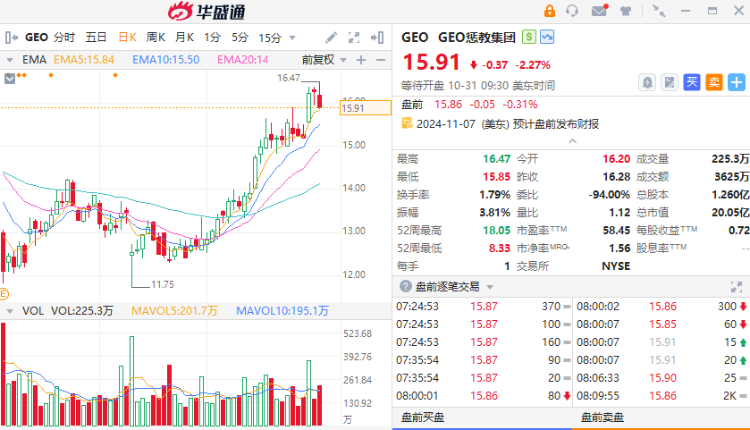The width and height of the screenshot is (750, 430).
Task: Click the MAVOL10:195.1万 label
Action: coord(282,311)
